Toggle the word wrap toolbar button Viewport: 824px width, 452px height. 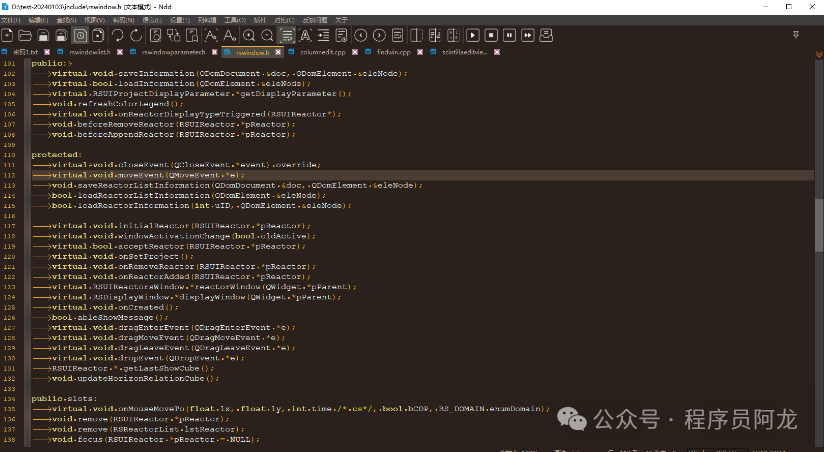[288, 35]
